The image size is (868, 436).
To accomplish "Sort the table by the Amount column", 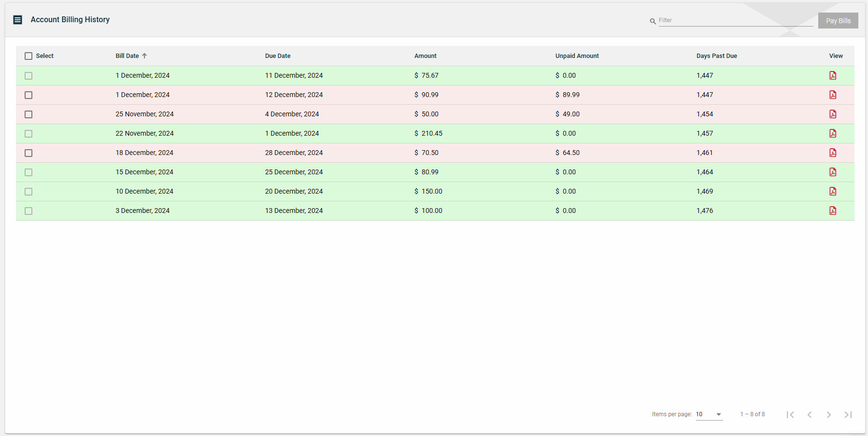I will pos(425,56).
